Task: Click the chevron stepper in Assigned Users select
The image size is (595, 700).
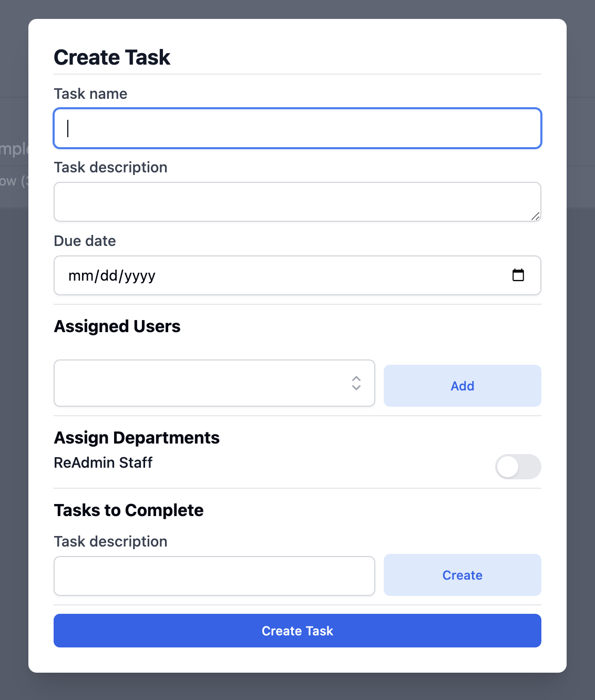Action: (x=356, y=384)
